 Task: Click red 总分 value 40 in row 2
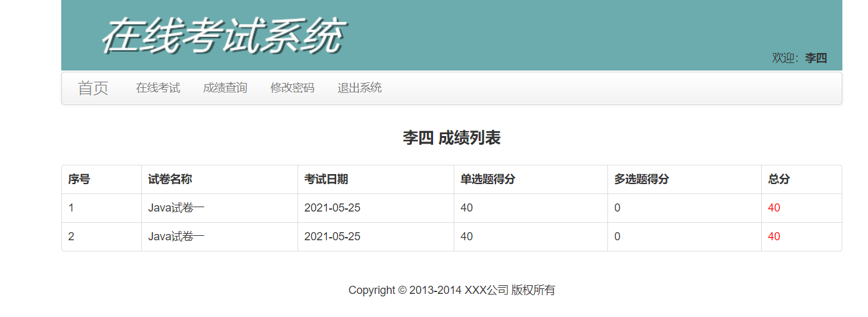[774, 237]
